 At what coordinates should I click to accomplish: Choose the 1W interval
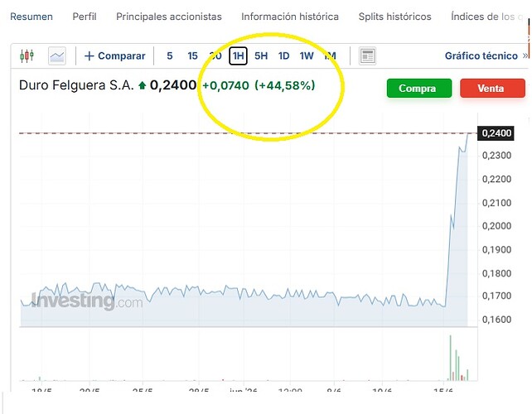[x=307, y=56]
